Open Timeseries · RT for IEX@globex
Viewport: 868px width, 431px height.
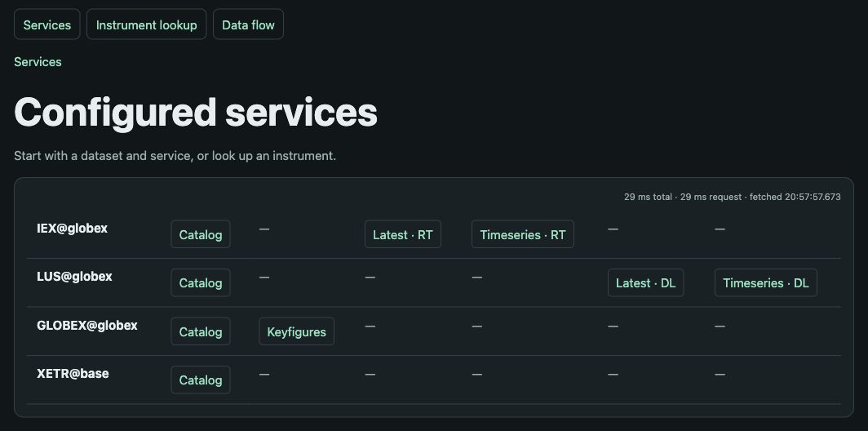pyautogui.click(x=523, y=234)
